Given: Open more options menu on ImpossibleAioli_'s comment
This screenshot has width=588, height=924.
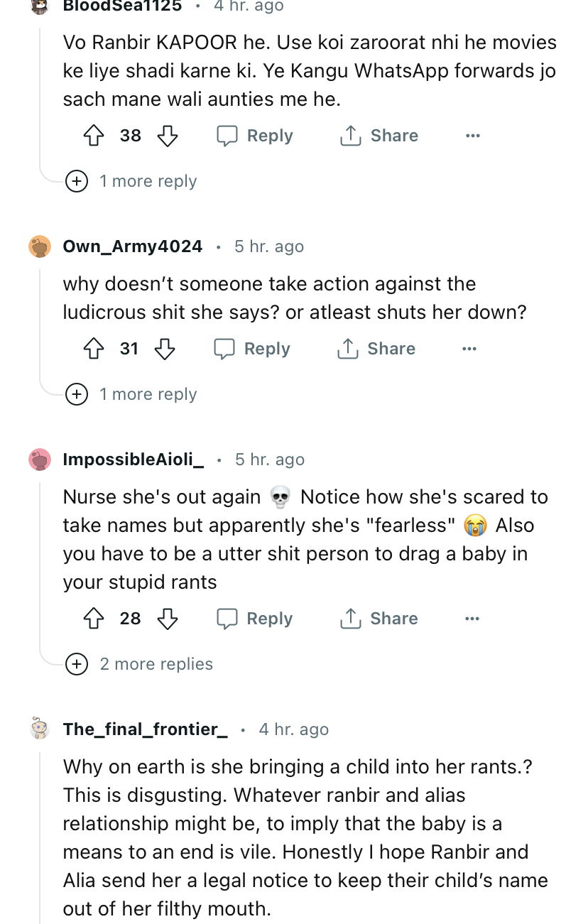Looking at the screenshot, I should [472, 619].
